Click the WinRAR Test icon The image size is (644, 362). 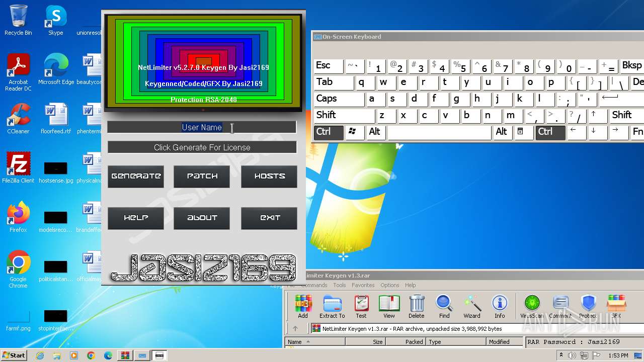[x=361, y=307]
